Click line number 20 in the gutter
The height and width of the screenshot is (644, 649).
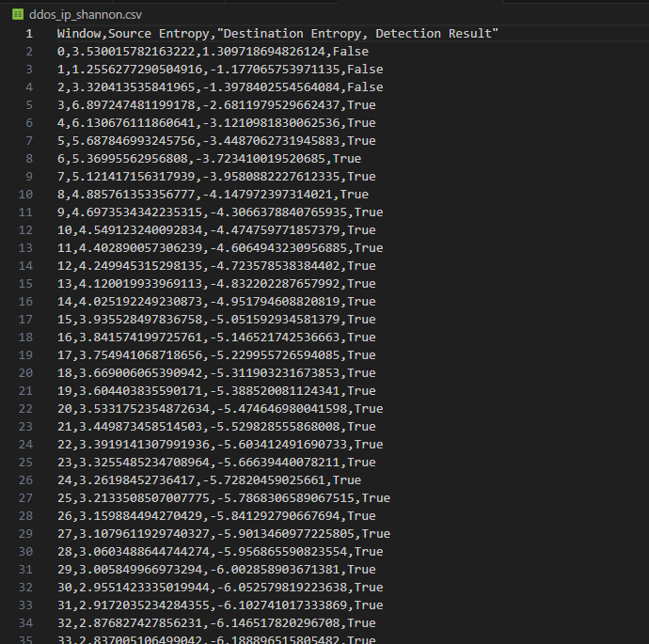[x=25, y=372]
